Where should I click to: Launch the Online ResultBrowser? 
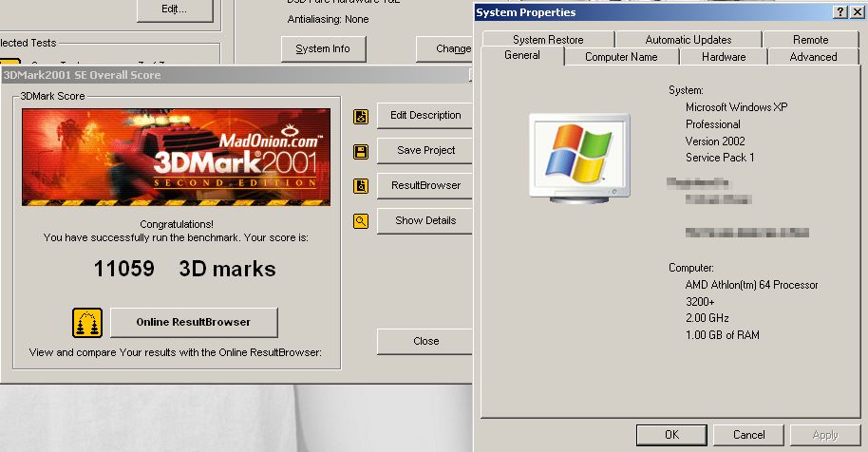click(x=194, y=322)
